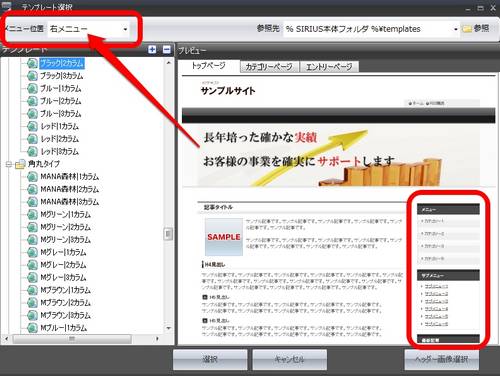The image size is (500, 376).
Task: Click the globe icon beside レッド|2カラム
Action: pos(32,139)
